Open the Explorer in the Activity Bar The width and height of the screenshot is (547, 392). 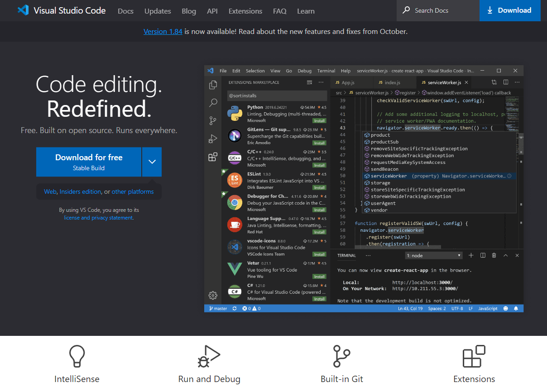pos(213,84)
